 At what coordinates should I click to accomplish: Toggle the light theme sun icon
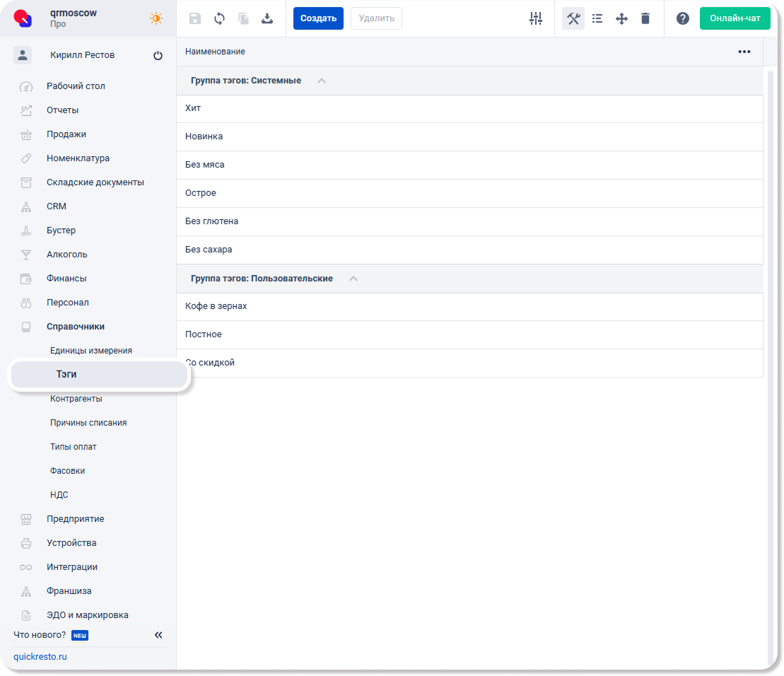tap(156, 18)
